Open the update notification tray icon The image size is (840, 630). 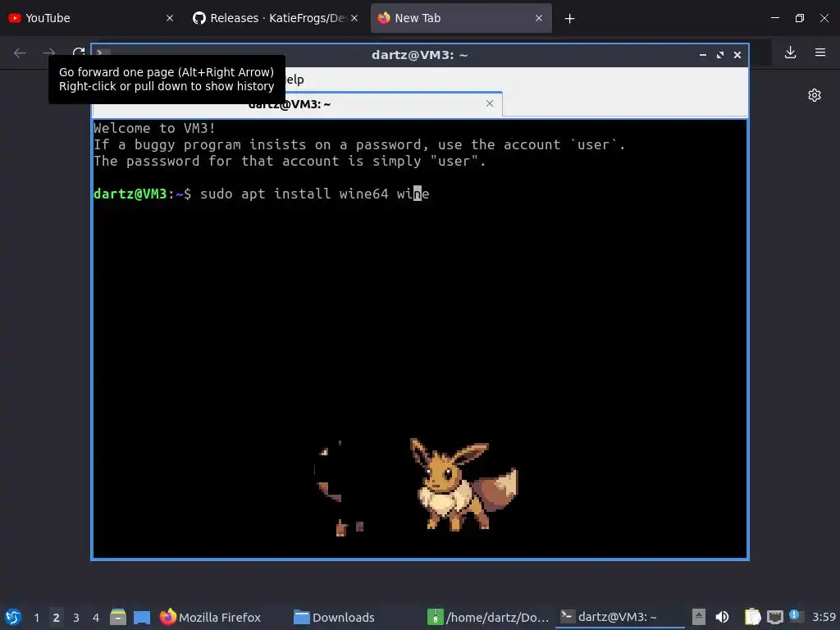[796, 617]
